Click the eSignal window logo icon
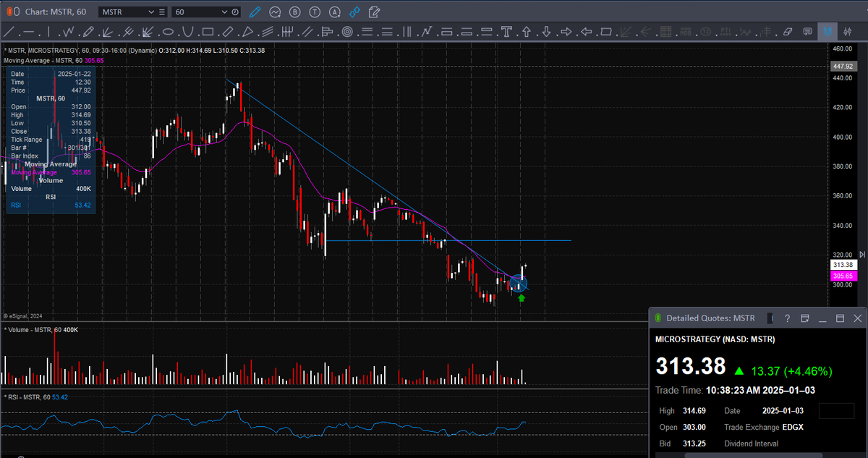 (12, 12)
